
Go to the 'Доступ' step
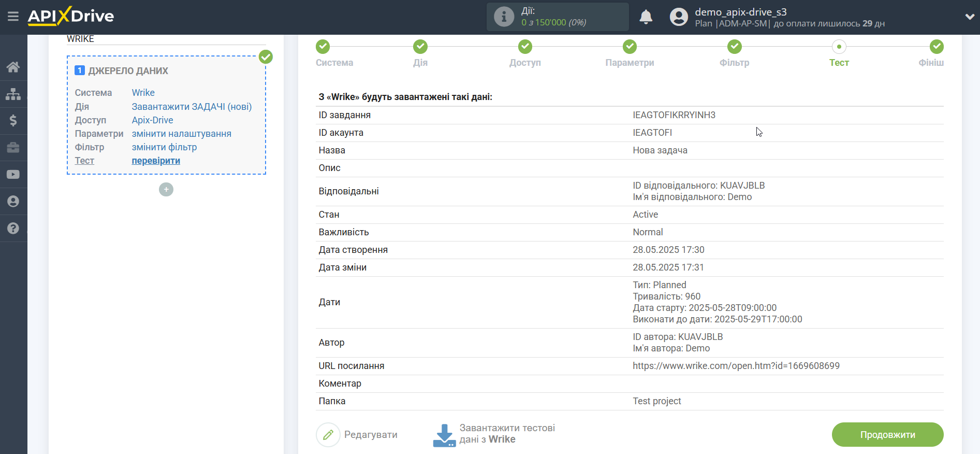pos(525,63)
